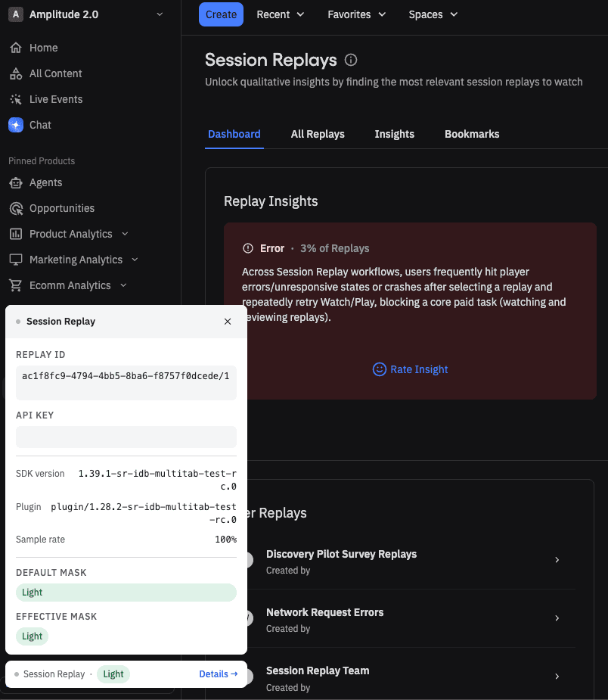Click the Replay Insights heading
This screenshot has width=608, height=700.
(x=271, y=201)
